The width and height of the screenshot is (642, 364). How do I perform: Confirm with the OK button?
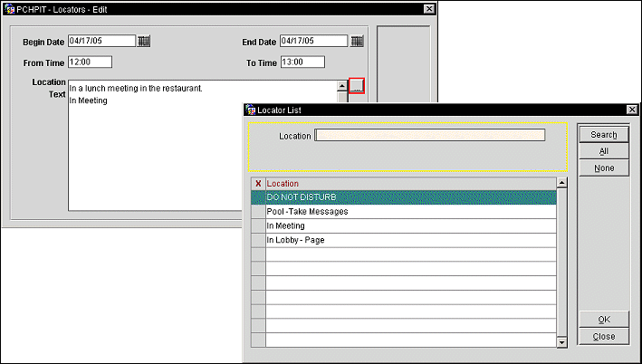coord(603,320)
